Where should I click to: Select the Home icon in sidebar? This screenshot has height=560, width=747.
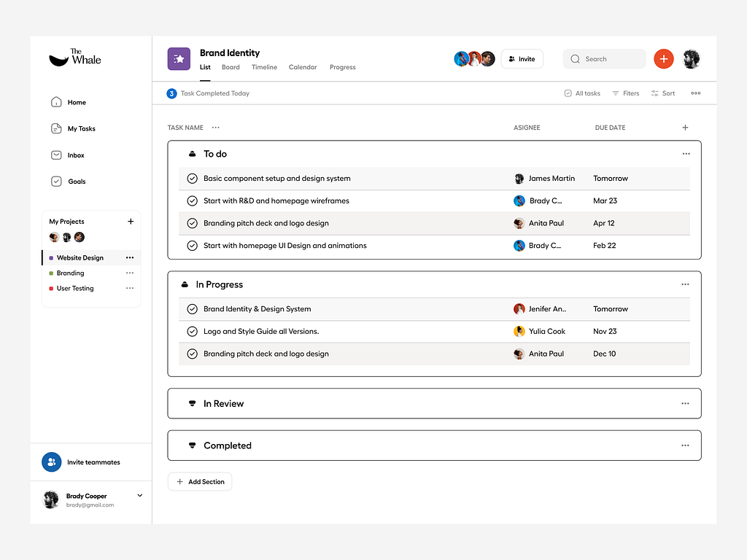coord(56,102)
